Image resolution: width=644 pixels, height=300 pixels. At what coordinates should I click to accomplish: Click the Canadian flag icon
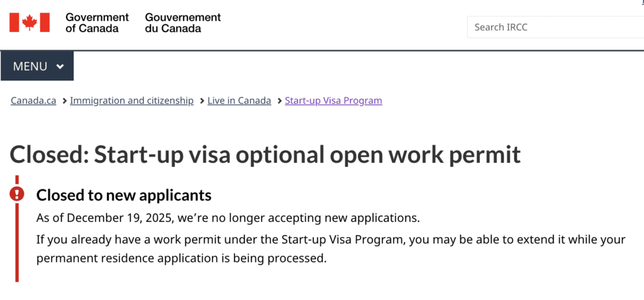click(29, 23)
